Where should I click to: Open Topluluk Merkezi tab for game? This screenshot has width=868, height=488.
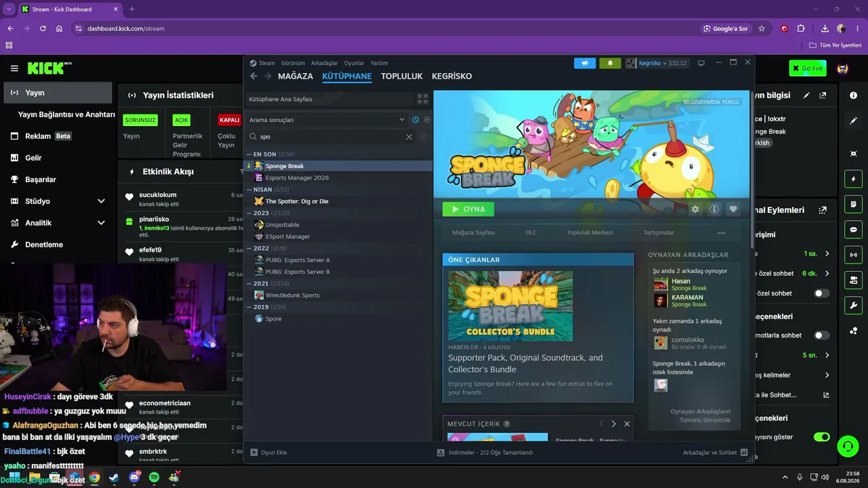pyautogui.click(x=590, y=232)
